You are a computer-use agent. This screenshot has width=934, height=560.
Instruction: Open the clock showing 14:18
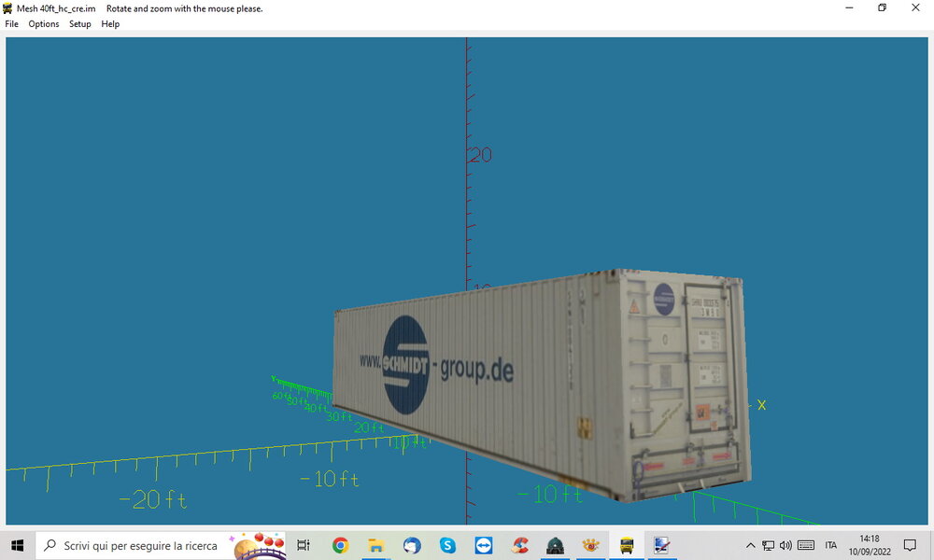[x=870, y=545]
